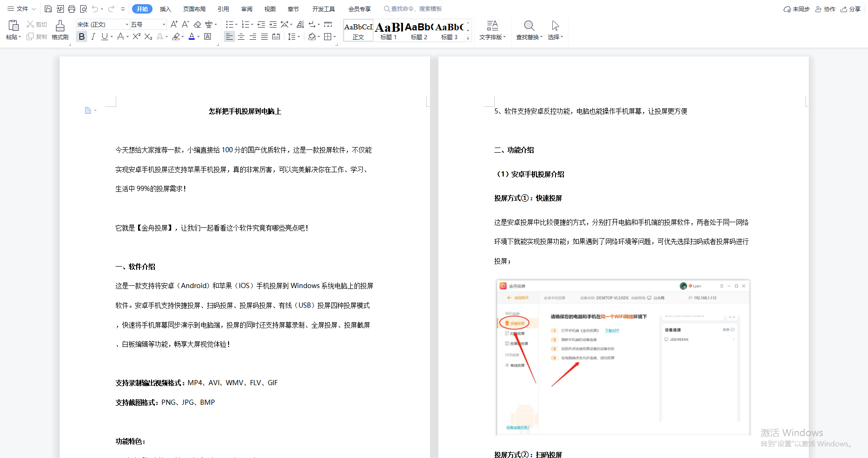Switch to the 审阅 tab
The width and height of the screenshot is (868, 458).
pyautogui.click(x=247, y=9)
